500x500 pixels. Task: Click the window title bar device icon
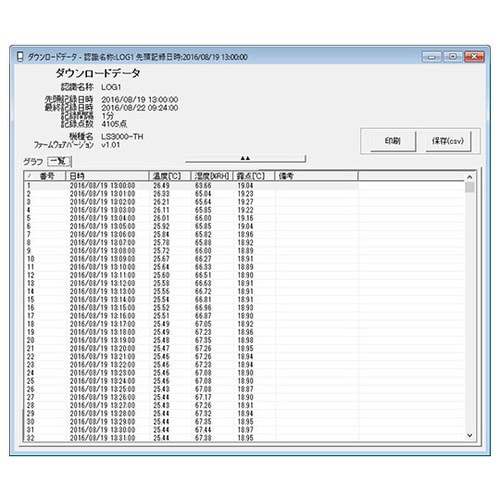pos(20,56)
